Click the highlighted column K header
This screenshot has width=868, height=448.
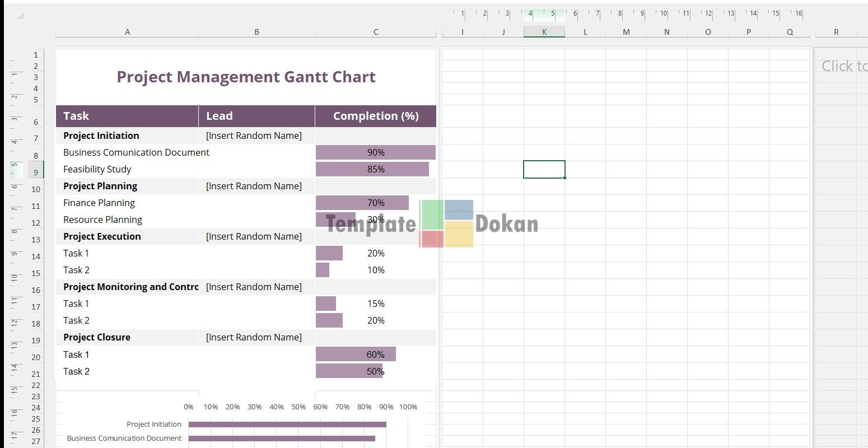[544, 32]
